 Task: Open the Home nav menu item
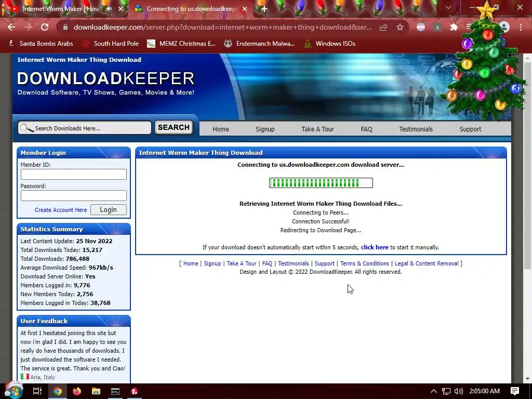(221, 129)
